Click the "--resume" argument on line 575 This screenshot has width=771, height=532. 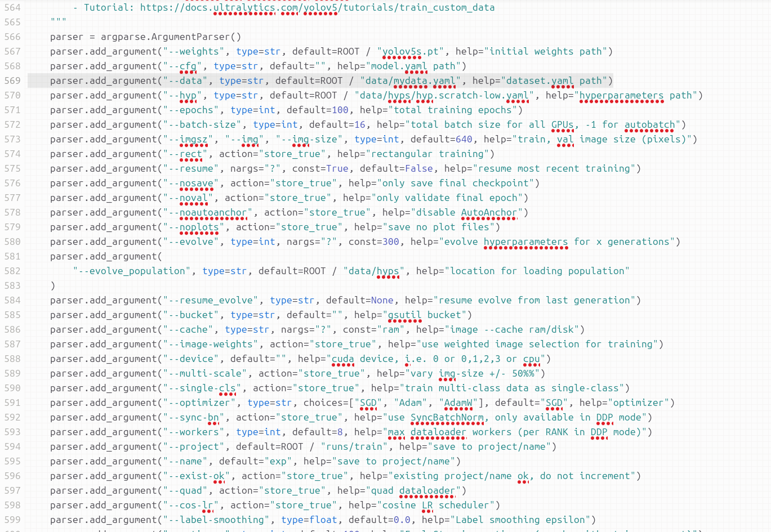click(x=191, y=168)
